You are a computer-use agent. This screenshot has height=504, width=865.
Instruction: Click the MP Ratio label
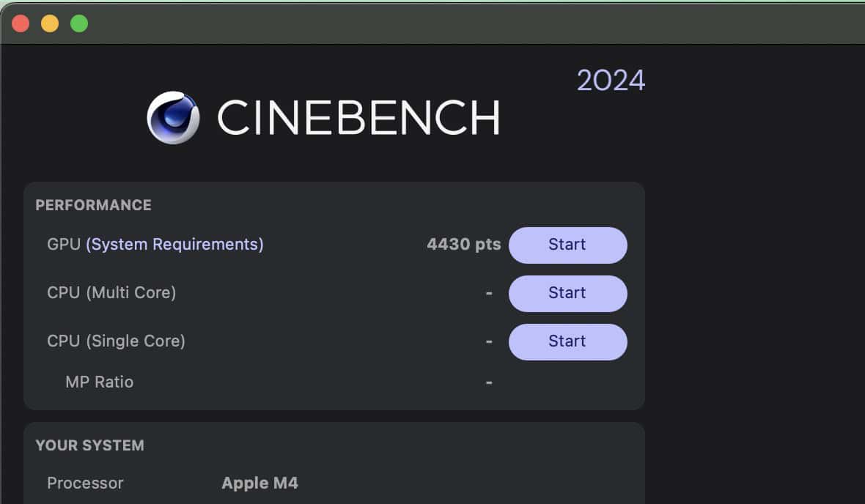pos(99,382)
